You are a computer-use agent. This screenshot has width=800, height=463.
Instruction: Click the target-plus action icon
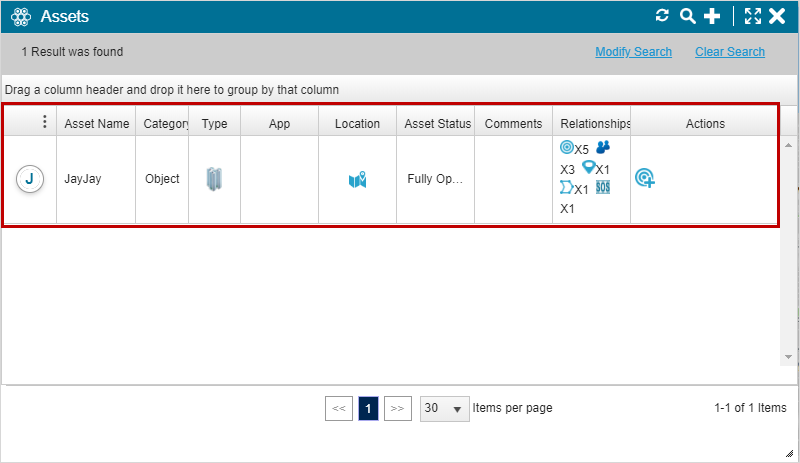click(x=645, y=179)
